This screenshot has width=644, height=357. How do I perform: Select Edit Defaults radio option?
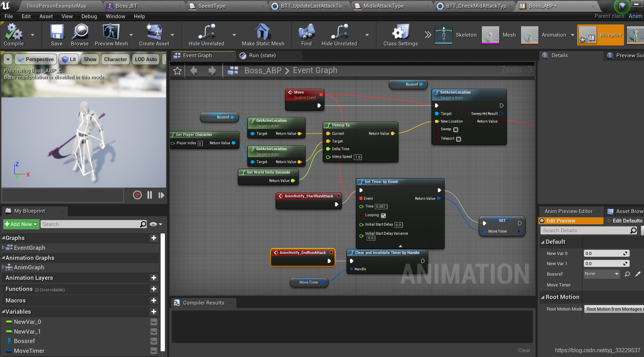624,221
